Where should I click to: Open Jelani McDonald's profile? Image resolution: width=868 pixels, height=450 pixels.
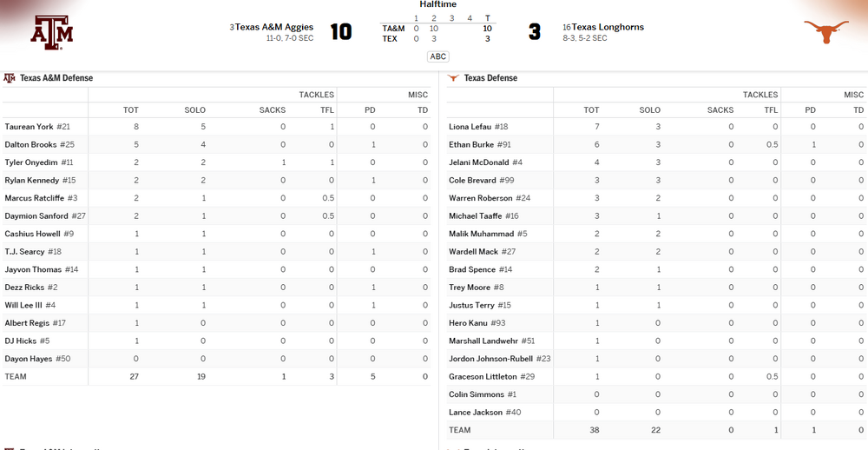[x=479, y=162]
